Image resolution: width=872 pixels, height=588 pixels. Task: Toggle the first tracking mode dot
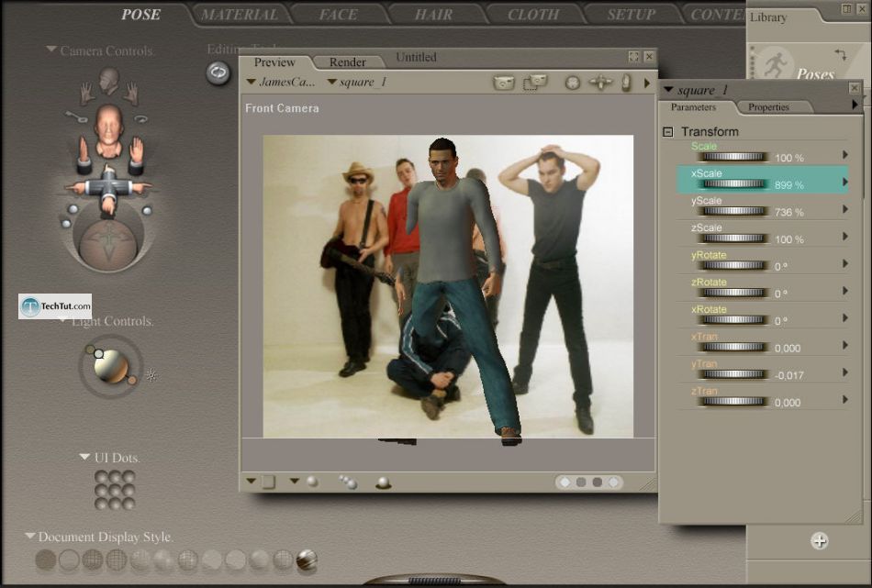tap(565, 482)
